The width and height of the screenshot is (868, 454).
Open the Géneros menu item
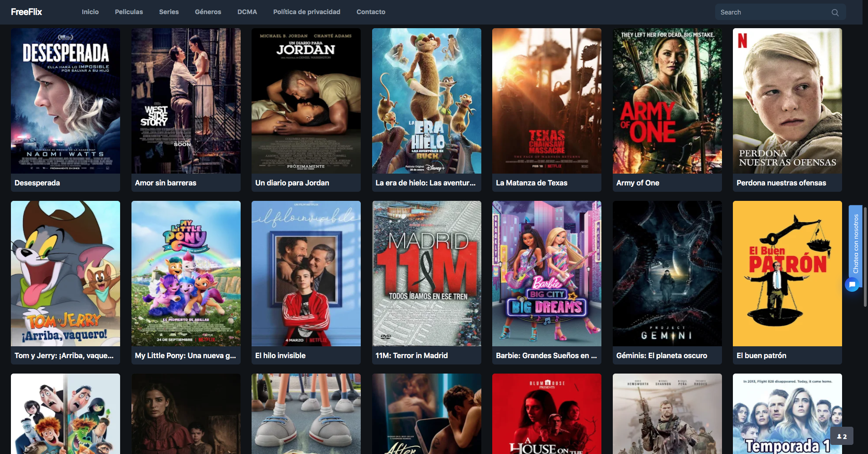[x=208, y=12]
